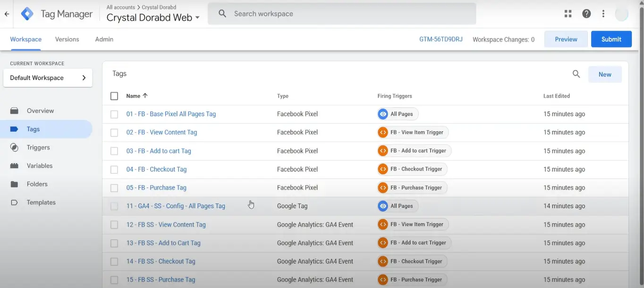Check the box for 01 - FB - Base Pixel tag
Image resolution: width=644 pixels, height=288 pixels.
pos(114,114)
